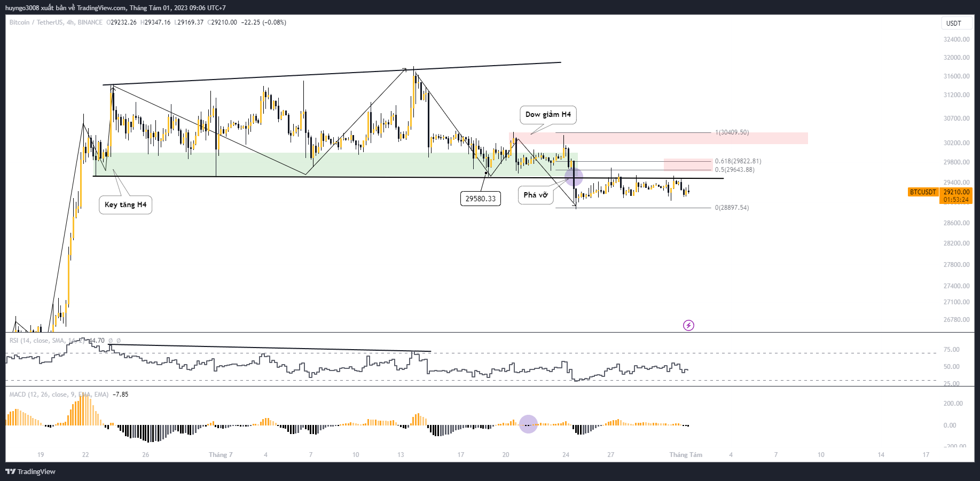Select the 'Phá vỡ' callout

[536, 195]
